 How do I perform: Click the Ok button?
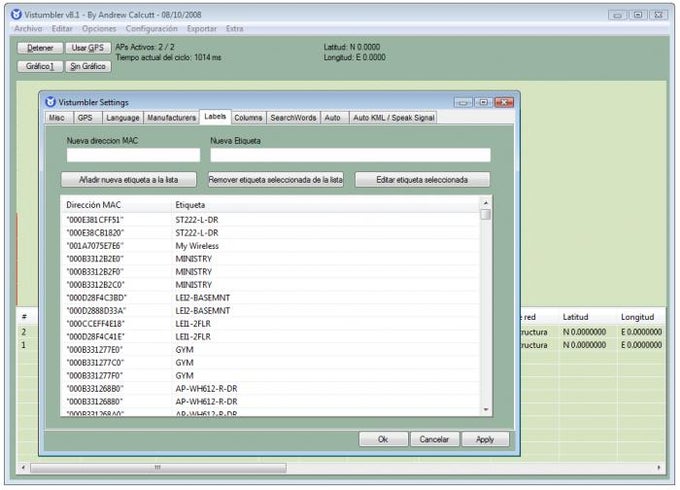click(x=383, y=439)
